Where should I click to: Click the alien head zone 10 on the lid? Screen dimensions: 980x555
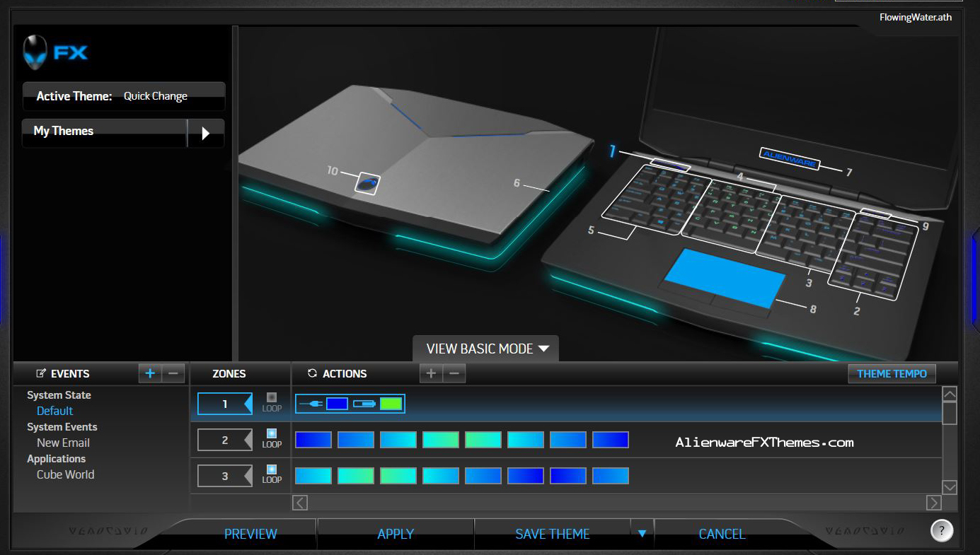pyautogui.click(x=367, y=184)
